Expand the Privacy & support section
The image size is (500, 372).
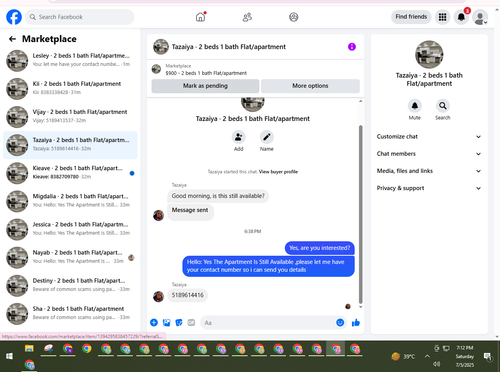click(x=429, y=188)
